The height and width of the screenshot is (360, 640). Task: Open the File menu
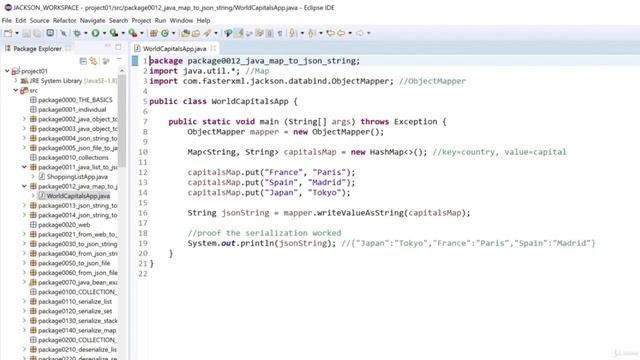point(7,20)
